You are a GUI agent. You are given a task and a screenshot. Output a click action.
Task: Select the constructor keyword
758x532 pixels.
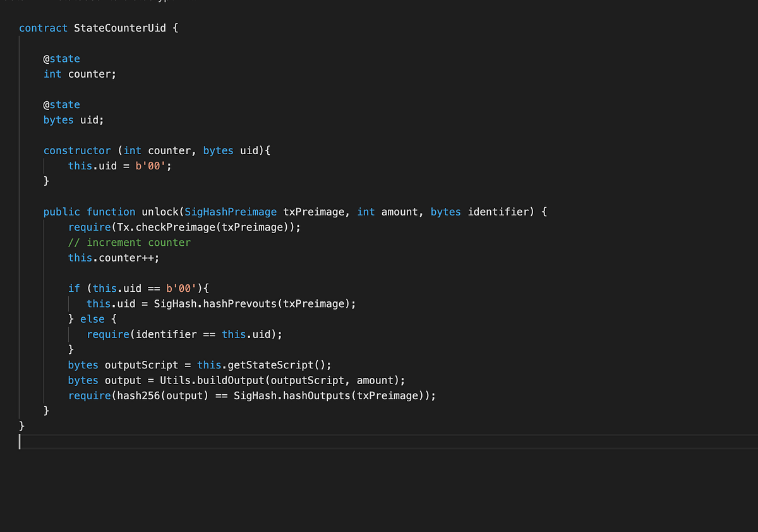point(77,150)
